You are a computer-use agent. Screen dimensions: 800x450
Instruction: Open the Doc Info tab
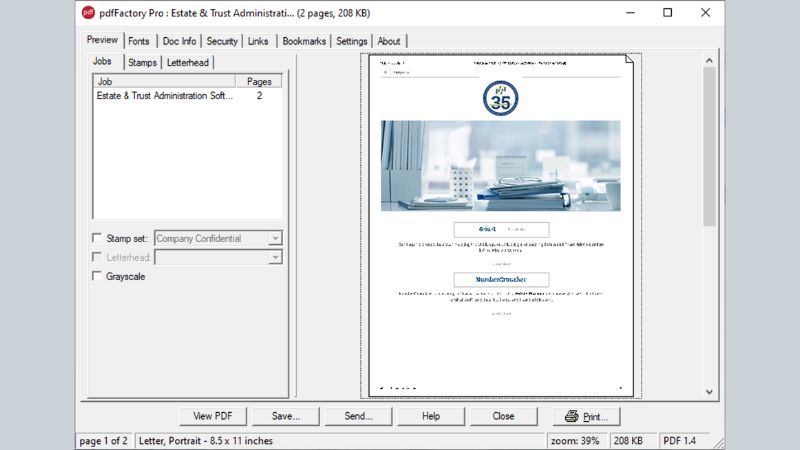tap(179, 41)
